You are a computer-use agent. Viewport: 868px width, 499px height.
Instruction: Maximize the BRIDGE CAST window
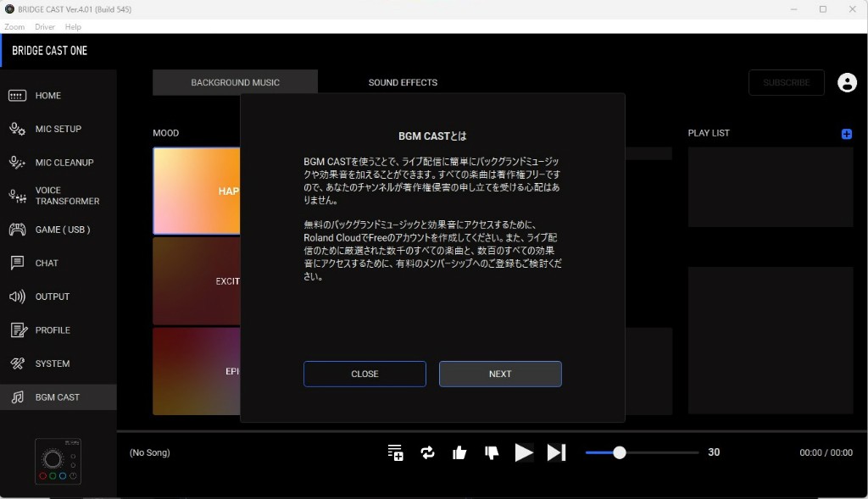pyautogui.click(x=823, y=9)
